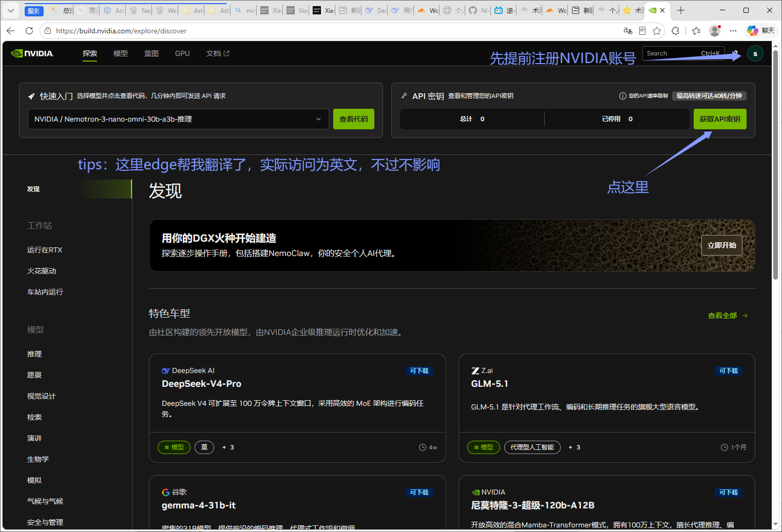Open the DeepSeek-V4-Pro model card title
This screenshot has height=532, width=782.
pyautogui.click(x=201, y=384)
